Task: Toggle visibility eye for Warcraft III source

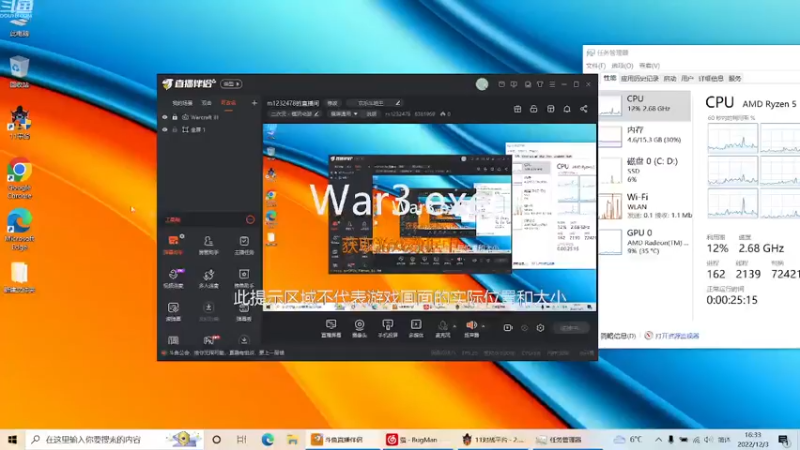Action: tap(165, 117)
